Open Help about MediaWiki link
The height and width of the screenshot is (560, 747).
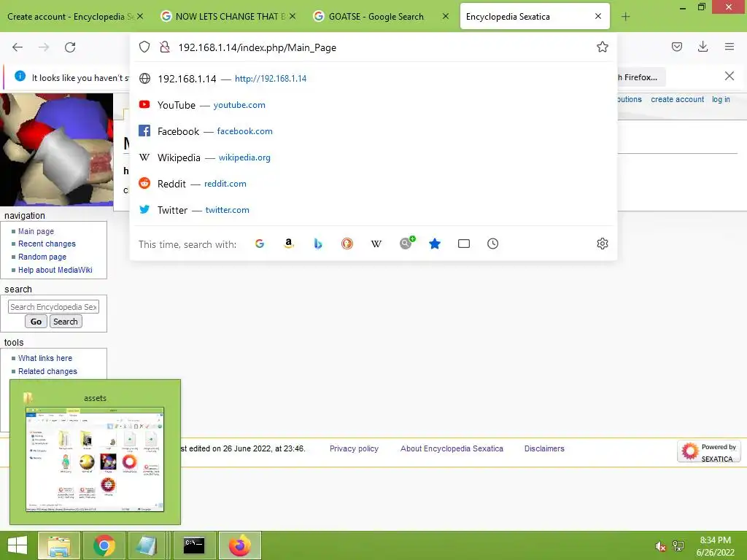click(55, 270)
